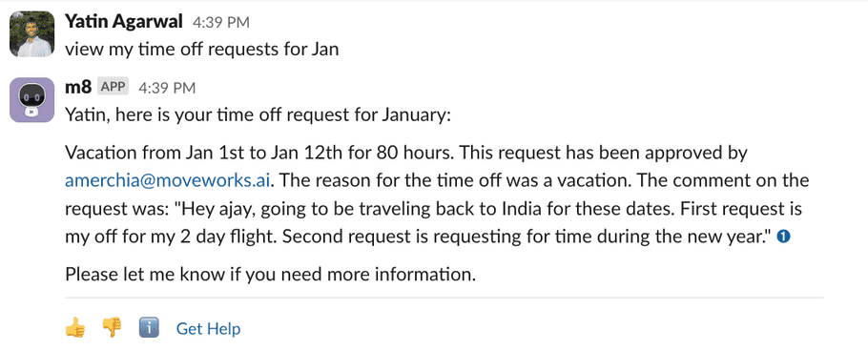Screen dimensions: 868x351
Task: Select the 'view my time off requests' message
Action: click(x=201, y=50)
